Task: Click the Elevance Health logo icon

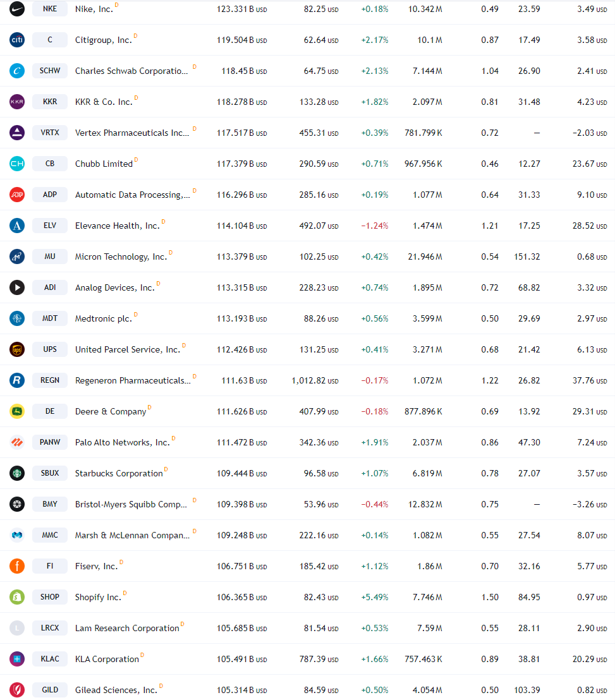Action: tap(17, 226)
